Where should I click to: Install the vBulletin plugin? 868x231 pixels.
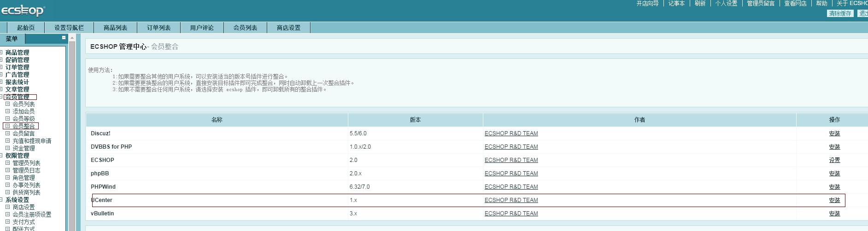point(834,214)
